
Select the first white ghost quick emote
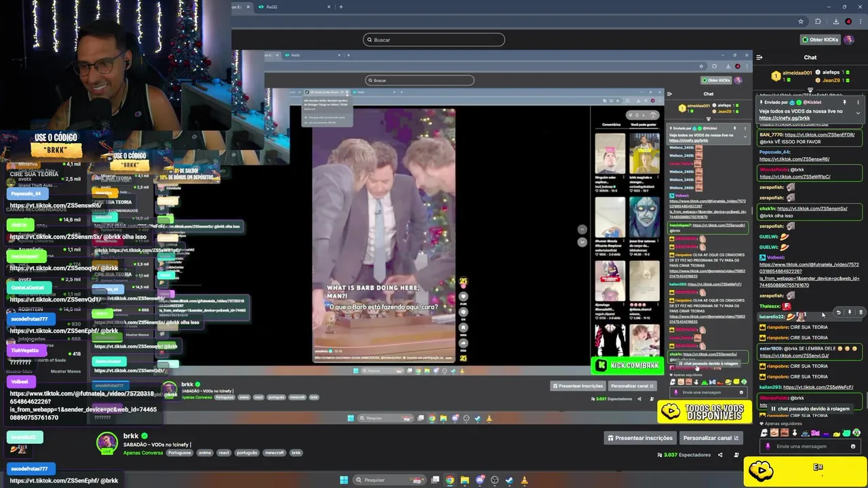pyautogui.click(x=764, y=433)
